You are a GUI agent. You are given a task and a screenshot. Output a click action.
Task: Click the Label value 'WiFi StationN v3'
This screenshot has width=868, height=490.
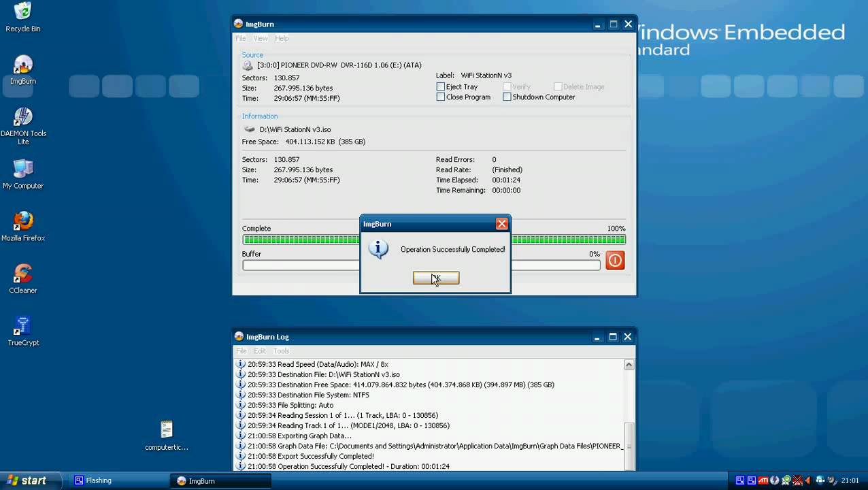point(486,76)
